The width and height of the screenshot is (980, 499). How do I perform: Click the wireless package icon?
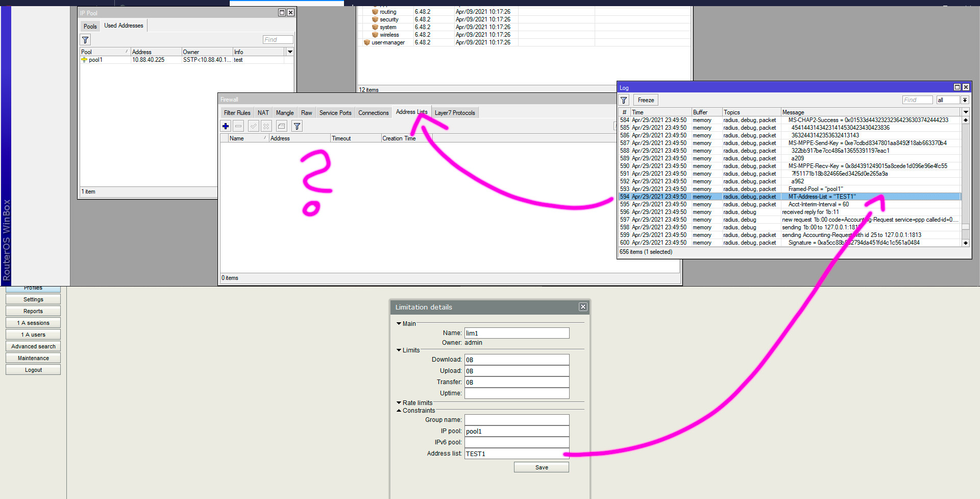tap(375, 35)
